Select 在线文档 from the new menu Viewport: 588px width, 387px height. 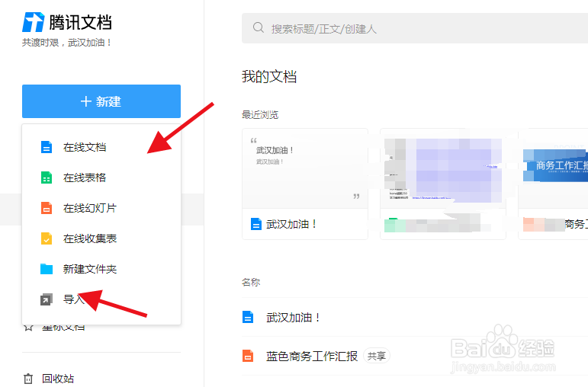pyautogui.click(x=85, y=147)
